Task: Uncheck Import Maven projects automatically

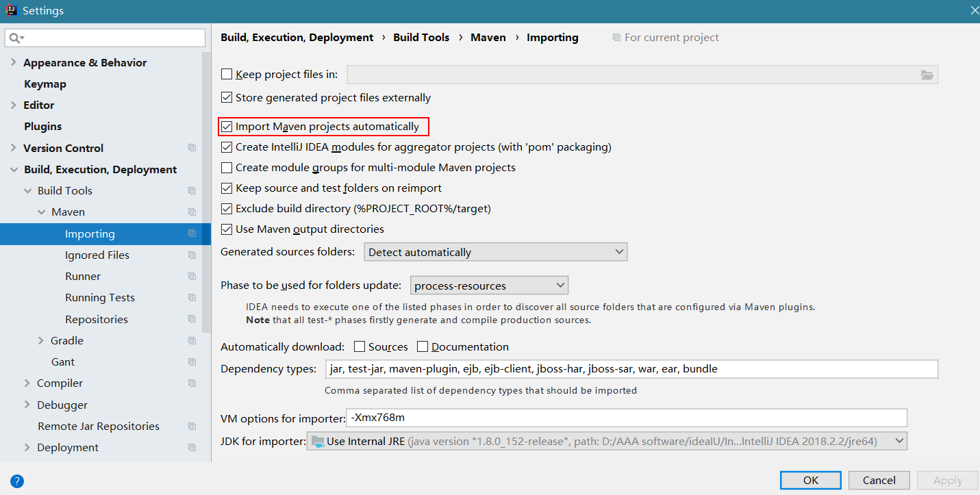Action: pyautogui.click(x=227, y=127)
